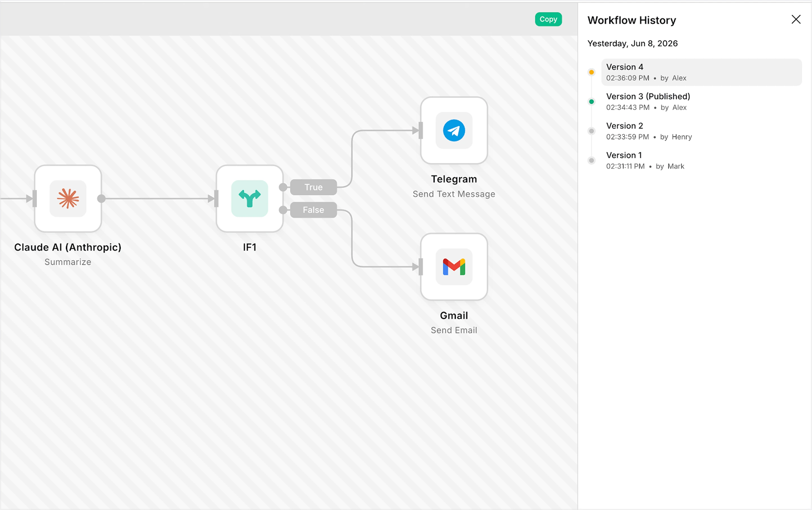Click the True branch label

(x=313, y=187)
